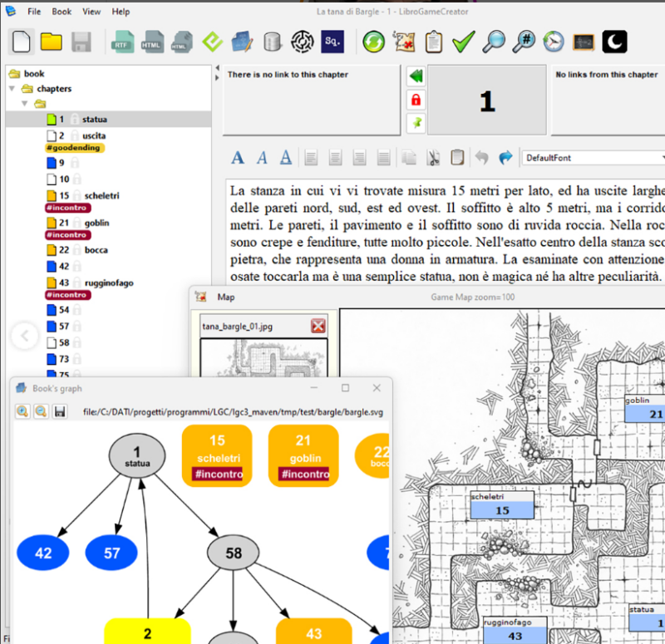The height and width of the screenshot is (644, 665).
Task: Export the book to RTF
Action: (122, 42)
